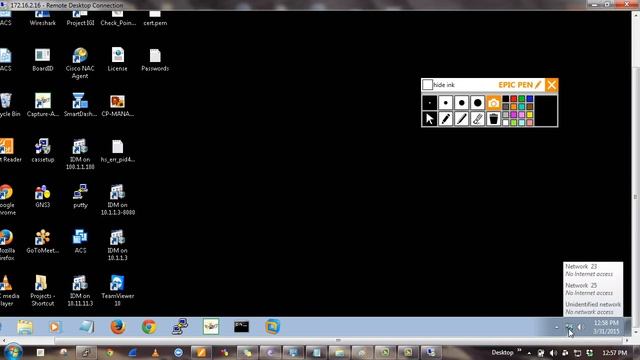The height and width of the screenshot is (360, 640).
Task: Click the hs_err_pid4... file icon
Action: click(118, 151)
